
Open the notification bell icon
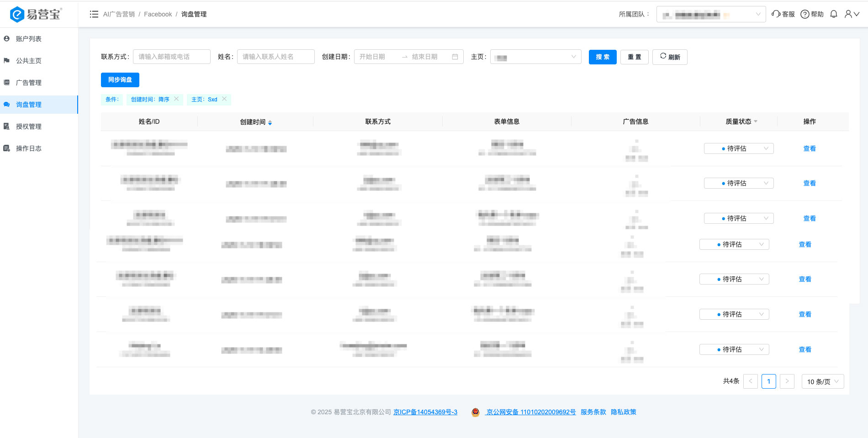pyautogui.click(x=833, y=14)
